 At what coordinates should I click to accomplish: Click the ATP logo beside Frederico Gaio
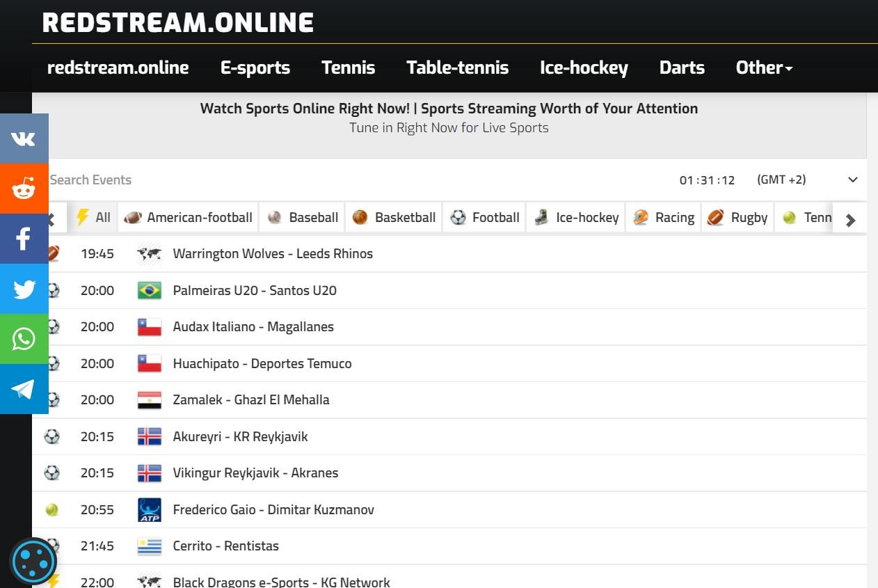tap(150, 509)
